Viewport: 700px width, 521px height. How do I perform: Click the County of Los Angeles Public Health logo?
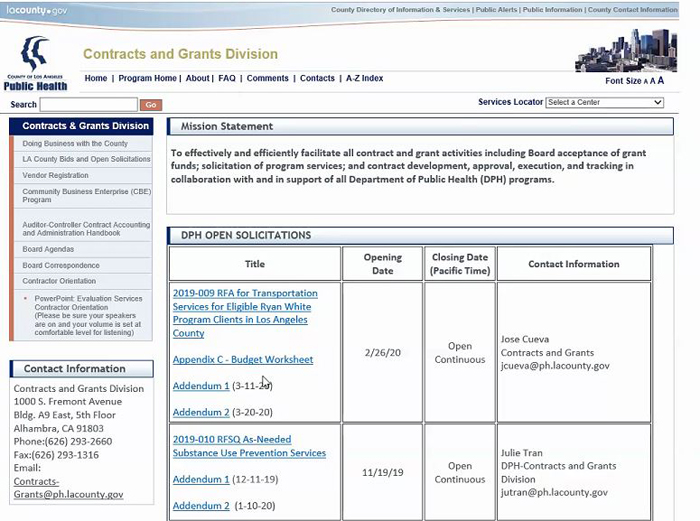pos(35,63)
